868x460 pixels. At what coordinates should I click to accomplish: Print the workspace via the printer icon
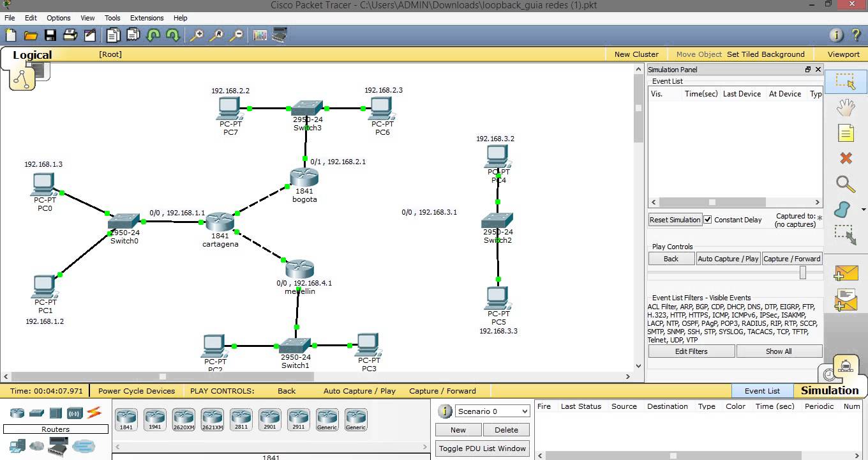pyautogui.click(x=70, y=35)
